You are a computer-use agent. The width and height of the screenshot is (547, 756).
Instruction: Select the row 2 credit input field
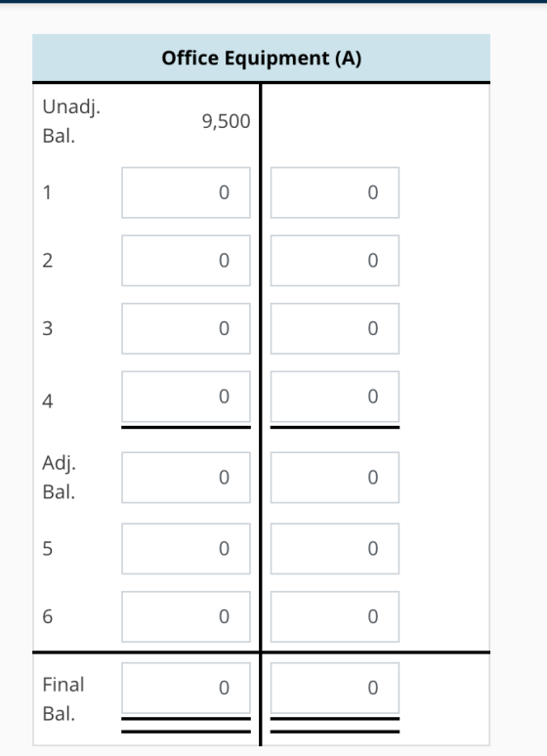click(335, 261)
